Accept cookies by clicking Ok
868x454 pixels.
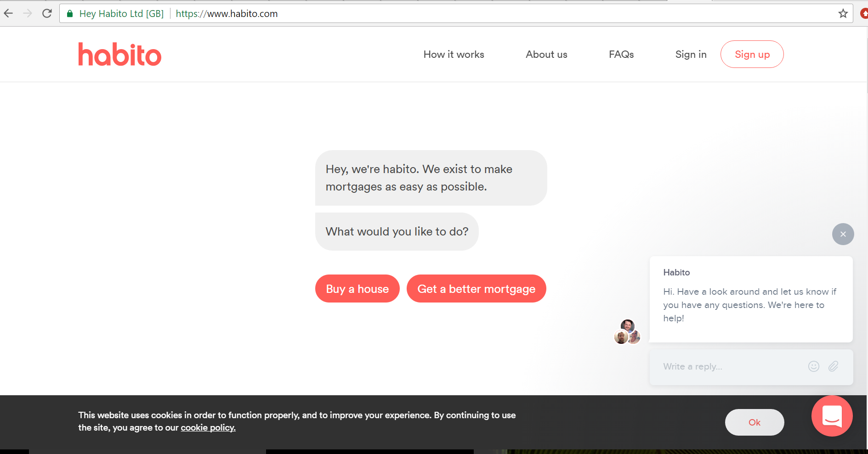754,422
